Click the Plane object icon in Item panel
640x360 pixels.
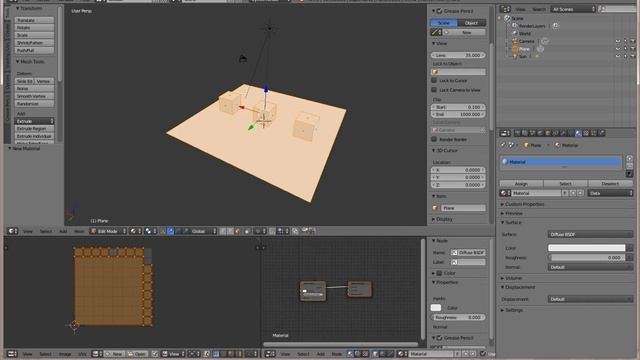pos(435,208)
